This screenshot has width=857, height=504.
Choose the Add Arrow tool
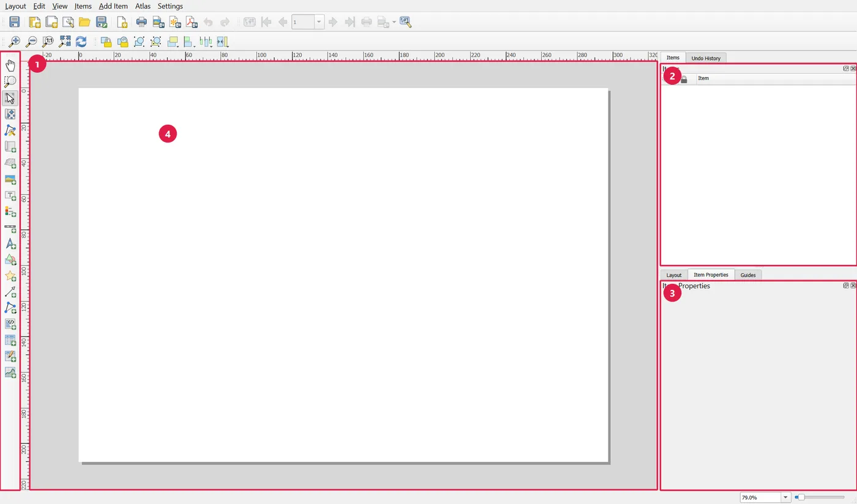pyautogui.click(x=10, y=292)
